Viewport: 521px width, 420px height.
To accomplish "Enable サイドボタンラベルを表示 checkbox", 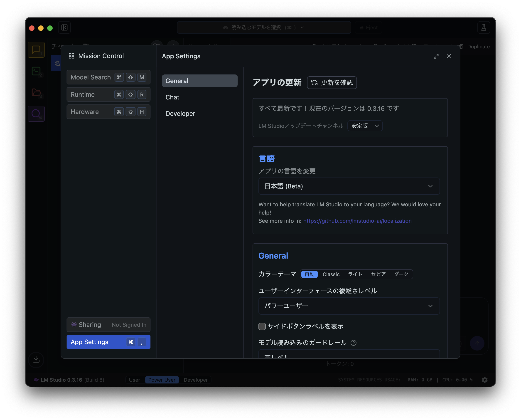I will tap(262, 326).
